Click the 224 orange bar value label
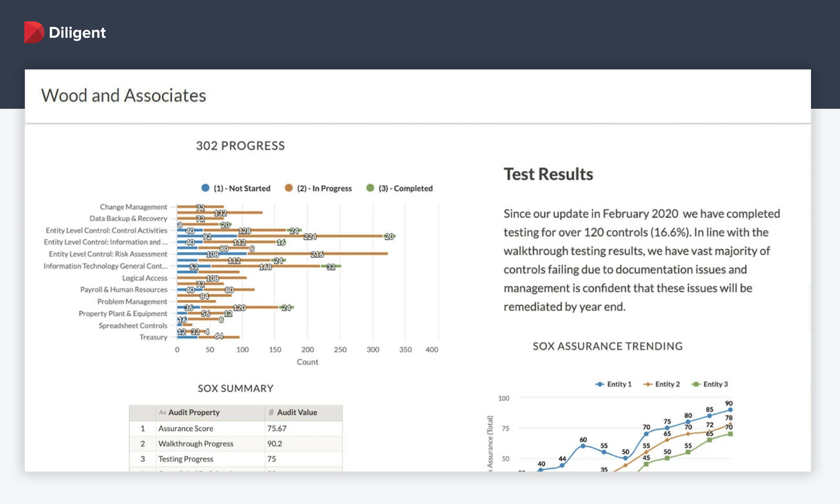Screen dimensions: 840x504 (310, 236)
